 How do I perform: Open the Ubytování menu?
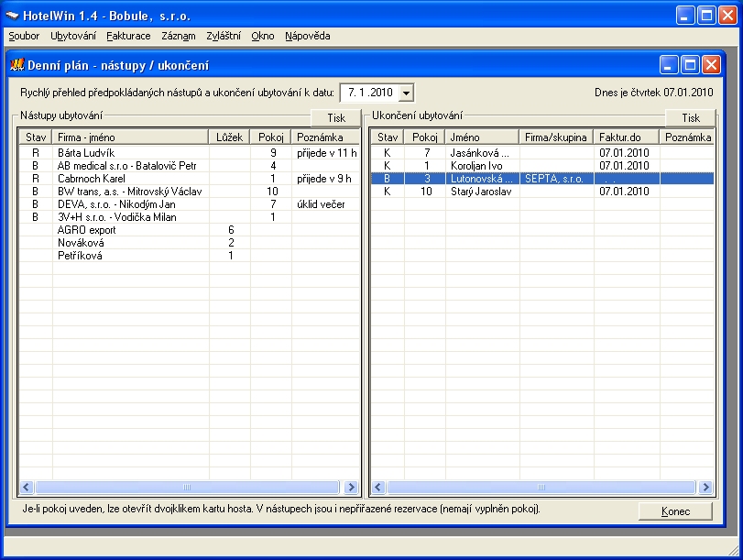tap(73, 36)
